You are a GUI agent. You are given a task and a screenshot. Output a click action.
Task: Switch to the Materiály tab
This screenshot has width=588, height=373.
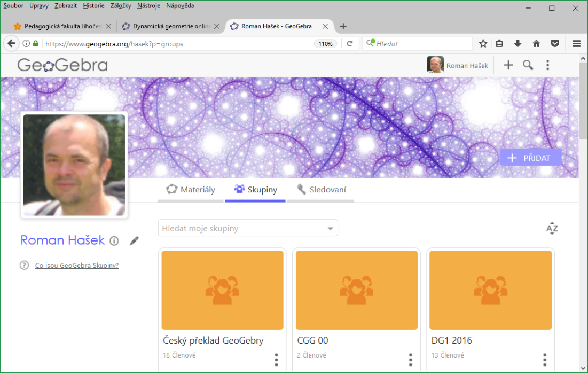point(191,190)
